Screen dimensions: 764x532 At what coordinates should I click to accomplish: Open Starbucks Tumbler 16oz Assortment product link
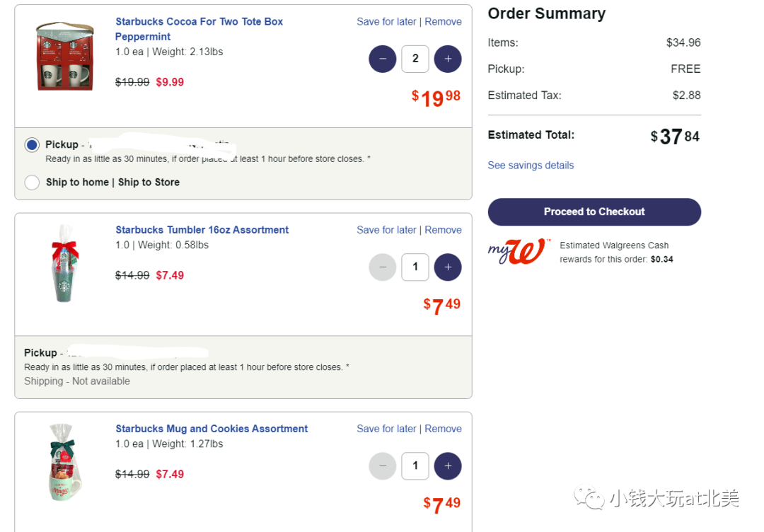click(x=202, y=230)
